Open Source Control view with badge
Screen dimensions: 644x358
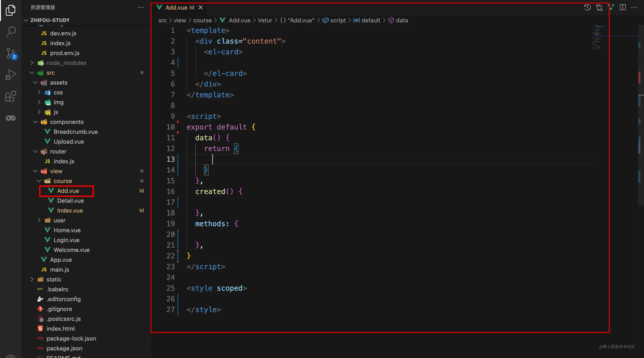pyautogui.click(x=11, y=53)
